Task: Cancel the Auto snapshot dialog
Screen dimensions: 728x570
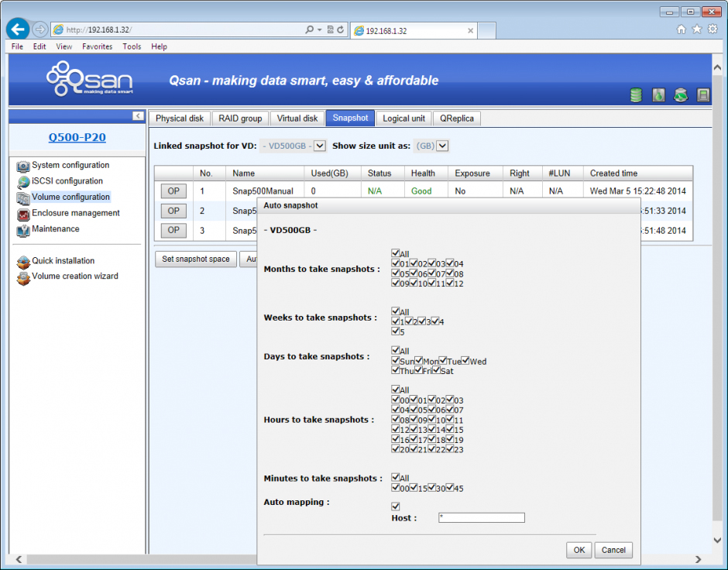Action: tap(613, 550)
